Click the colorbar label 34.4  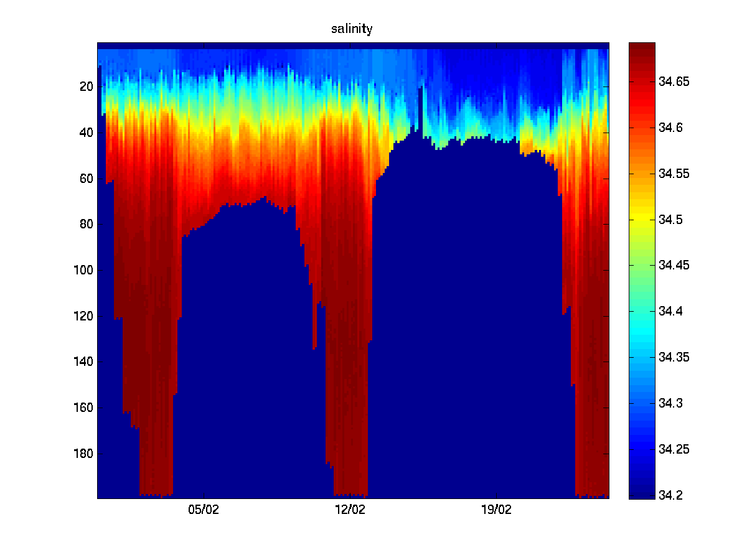click(671, 311)
